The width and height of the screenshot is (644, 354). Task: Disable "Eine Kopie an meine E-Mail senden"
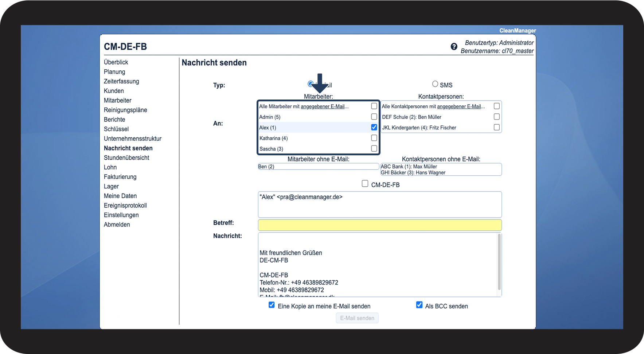click(x=272, y=305)
